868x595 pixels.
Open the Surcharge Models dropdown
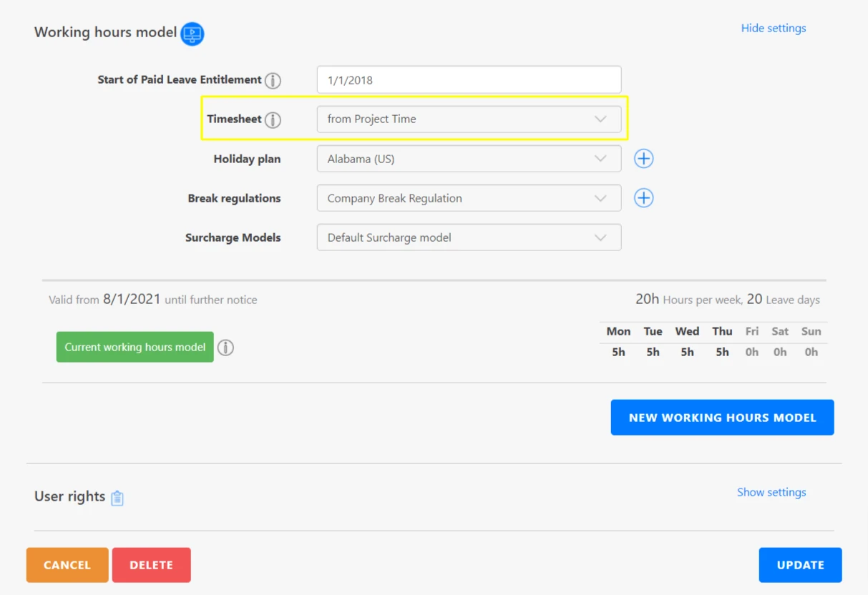pyautogui.click(x=469, y=237)
